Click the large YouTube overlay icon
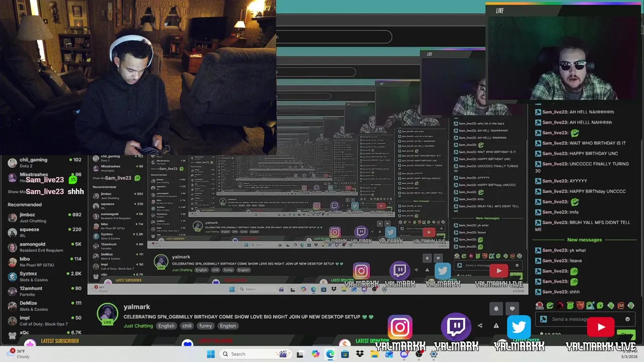Screen dimensions: 644x362 pyautogui.click(x=601, y=327)
